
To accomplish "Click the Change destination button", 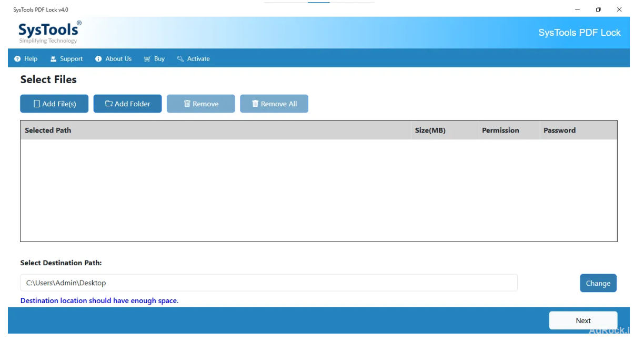I will (598, 283).
